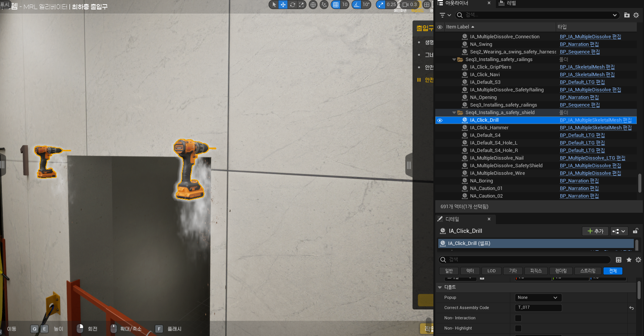Collapse the Seq4_Installing_a_safety_shield folder
The image size is (644, 336).
coord(454,113)
